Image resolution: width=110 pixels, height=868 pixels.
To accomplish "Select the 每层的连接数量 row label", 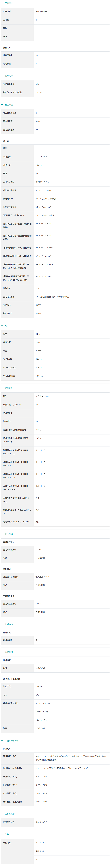I will (10, 113).
